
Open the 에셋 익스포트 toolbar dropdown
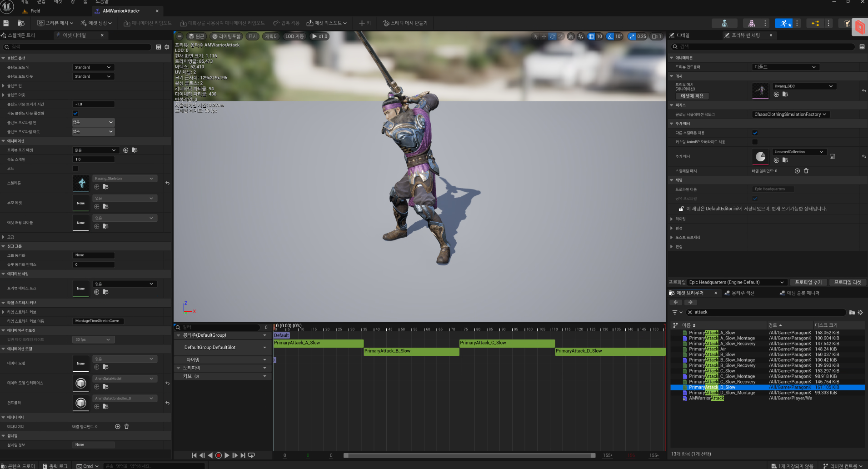[x=326, y=23]
